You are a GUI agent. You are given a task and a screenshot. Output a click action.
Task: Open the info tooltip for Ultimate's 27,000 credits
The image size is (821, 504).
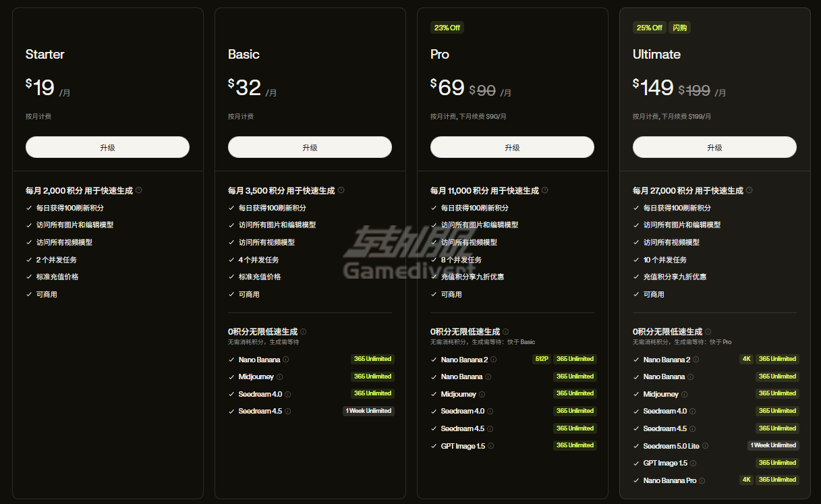(x=749, y=190)
